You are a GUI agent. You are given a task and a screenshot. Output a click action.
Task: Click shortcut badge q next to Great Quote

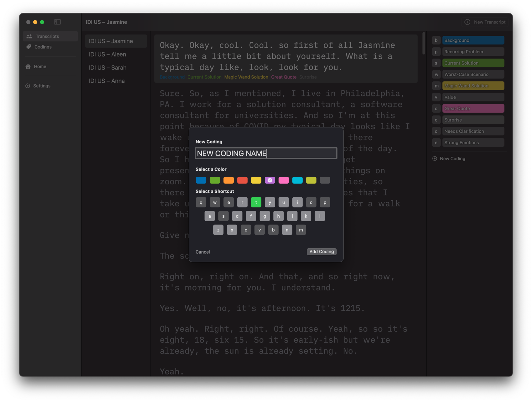click(x=436, y=109)
